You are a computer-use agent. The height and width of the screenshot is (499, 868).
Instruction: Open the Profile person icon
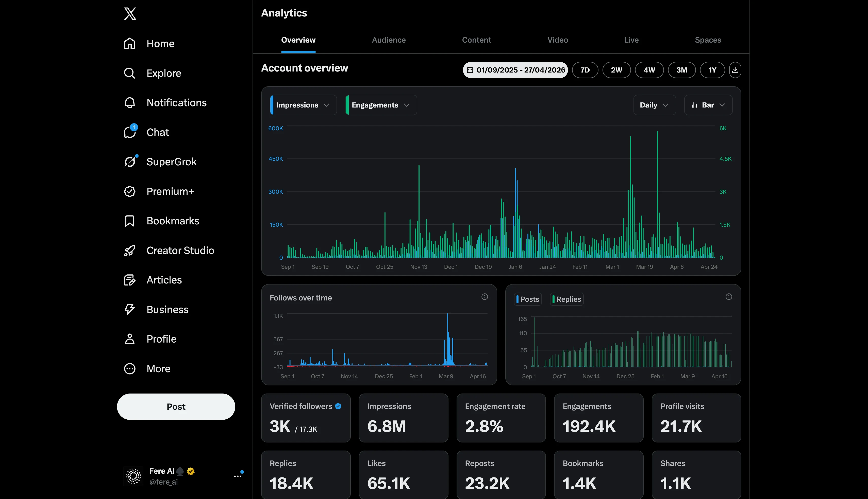coord(130,339)
